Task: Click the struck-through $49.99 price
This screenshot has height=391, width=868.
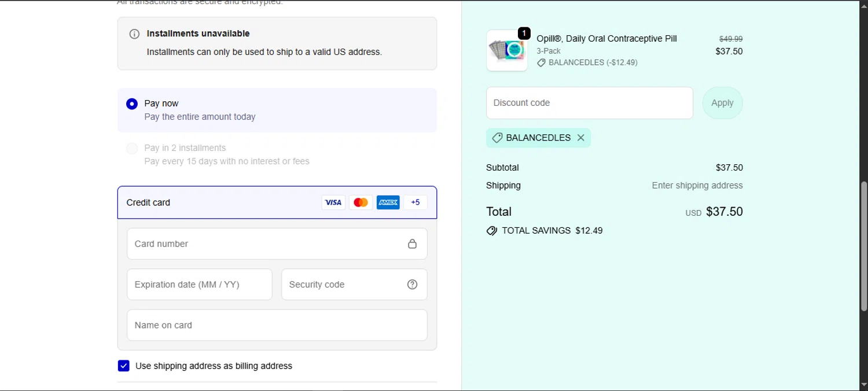Action: 731,39
